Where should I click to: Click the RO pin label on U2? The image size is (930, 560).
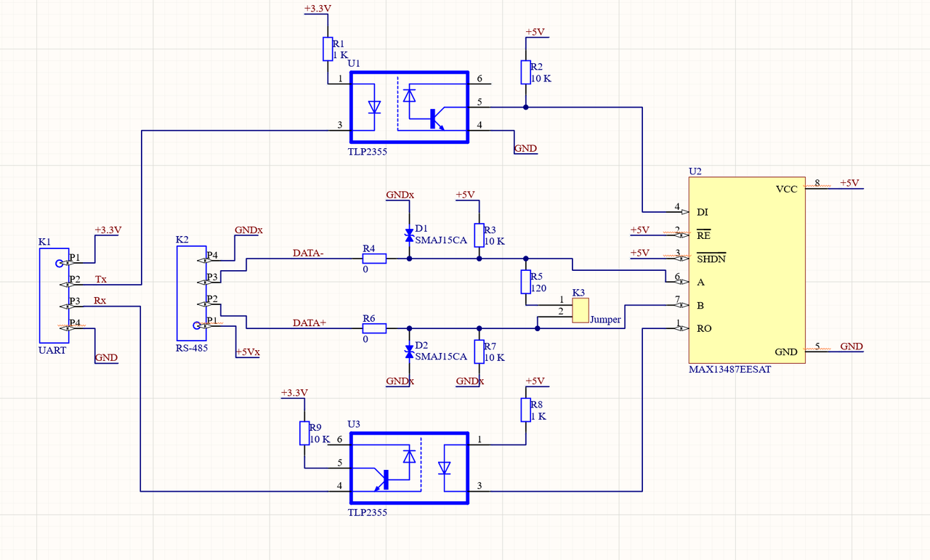click(704, 328)
